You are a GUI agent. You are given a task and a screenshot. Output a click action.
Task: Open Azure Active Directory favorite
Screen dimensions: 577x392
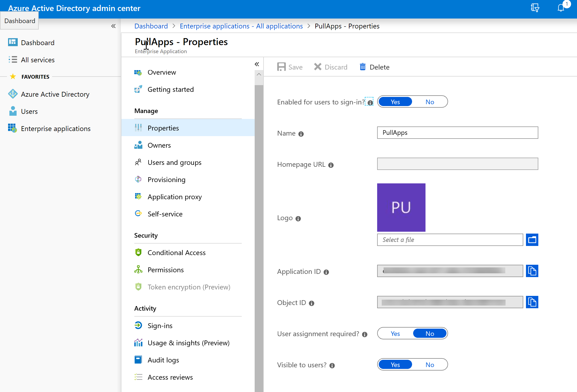pyautogui.click(x=55, y=94)
